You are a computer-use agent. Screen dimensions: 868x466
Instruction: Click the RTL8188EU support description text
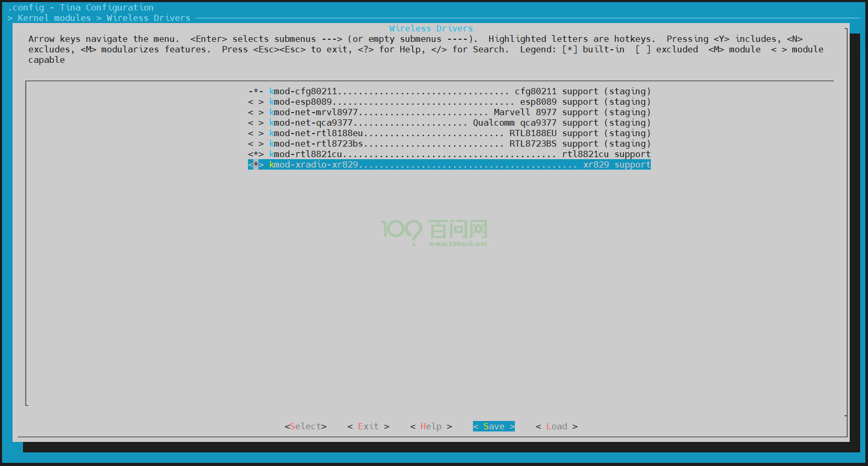[580, 133]
